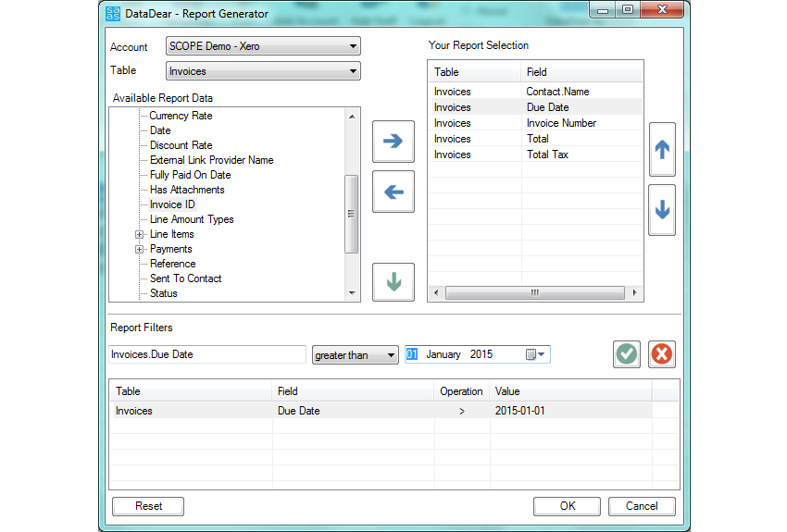This screenshot has width=787, height=532.
Task: Select the Contact.Name row in report selection
Action: click(535, 92)
